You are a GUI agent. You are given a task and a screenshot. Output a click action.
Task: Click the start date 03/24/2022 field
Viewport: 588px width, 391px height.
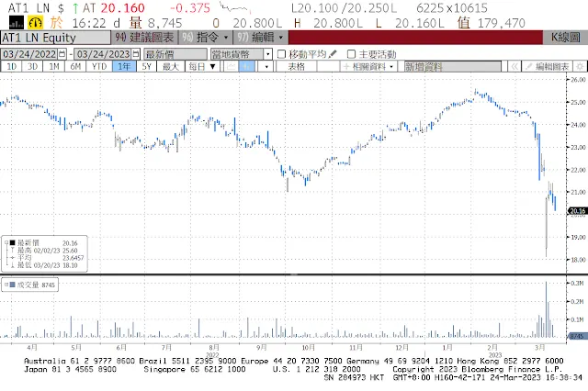[29, 54]
